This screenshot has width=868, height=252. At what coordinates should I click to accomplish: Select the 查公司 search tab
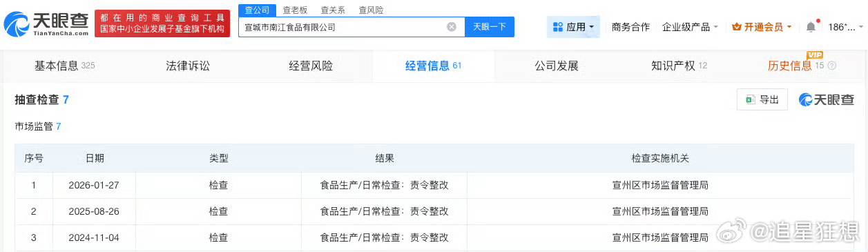(x=257, y=10)
